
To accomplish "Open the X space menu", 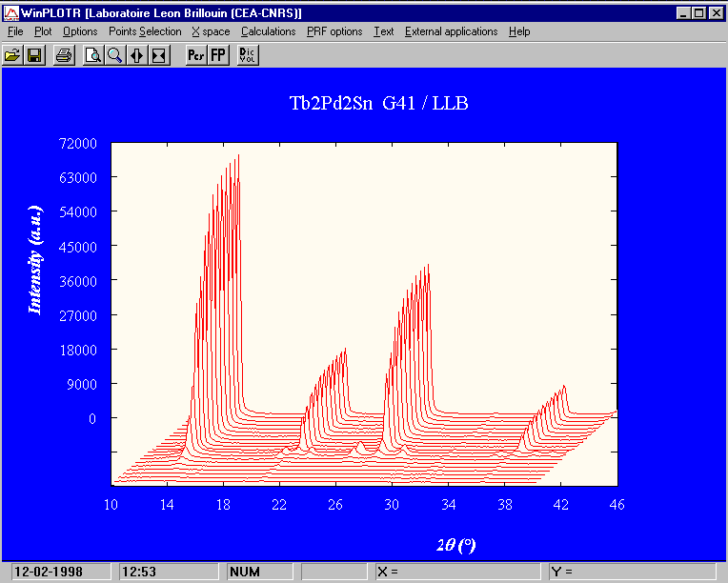I will click(211, 31).
